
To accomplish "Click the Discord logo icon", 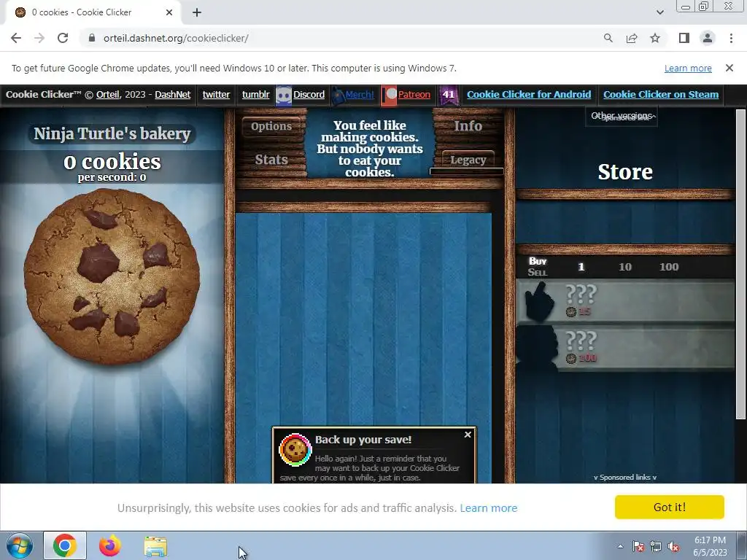I will click(x=284, y=96).
